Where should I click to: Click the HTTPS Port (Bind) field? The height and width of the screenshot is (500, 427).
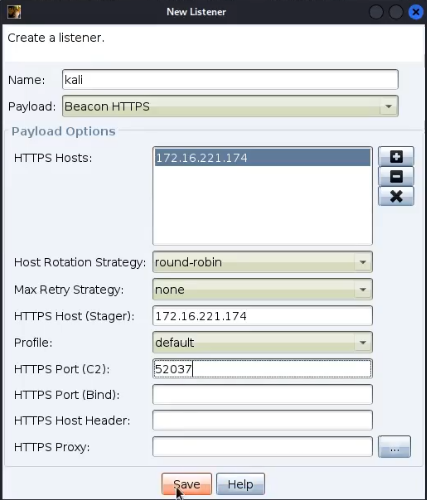262,395
